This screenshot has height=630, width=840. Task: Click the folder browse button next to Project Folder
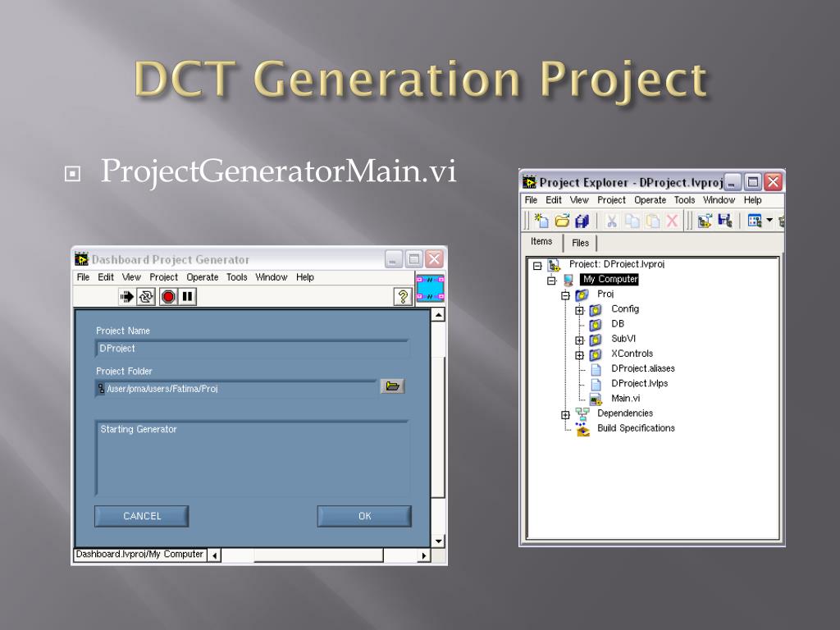point(392,386)
